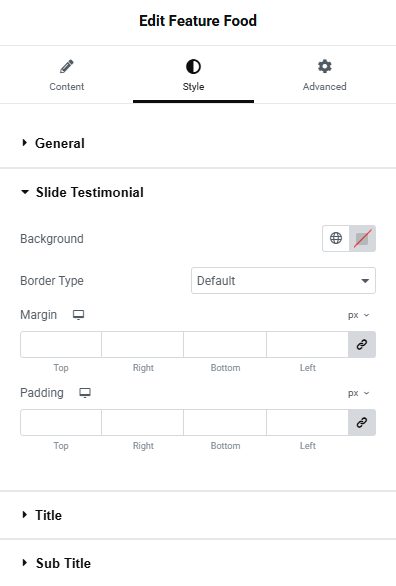The image size is (396, 586).
Task: Click the Padding responsive desktop device icon
Action: click(85, 393)
